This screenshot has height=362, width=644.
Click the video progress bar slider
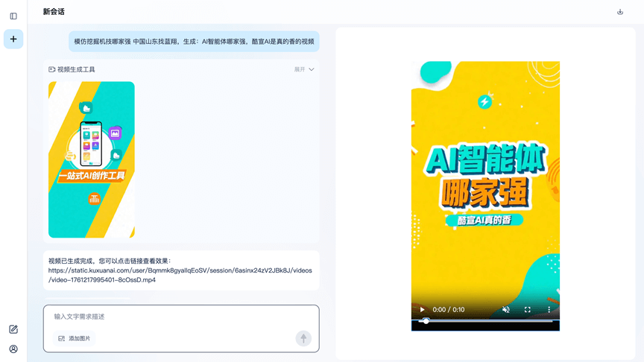coord(484,321)
